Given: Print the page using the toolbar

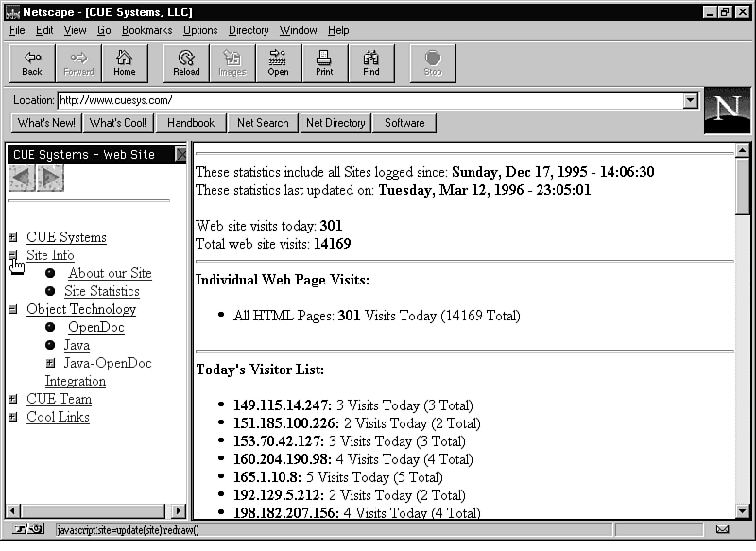Looking at the screenshot, I should coord(324,63).
